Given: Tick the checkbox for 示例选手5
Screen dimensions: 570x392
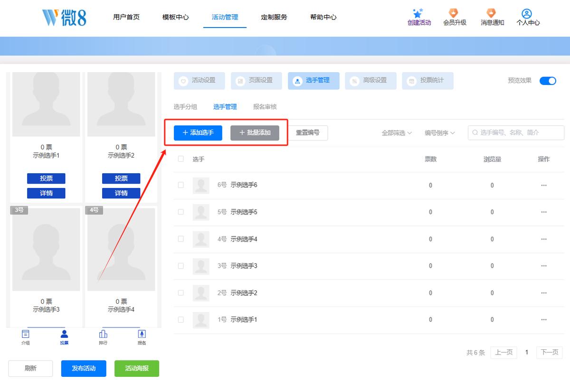Looking at the screenshot, I should 180,212.
